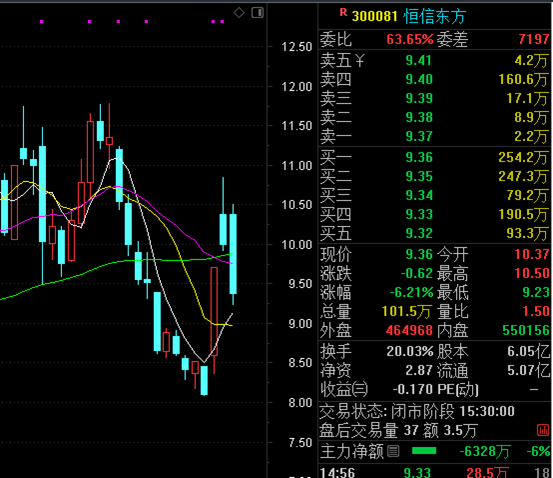Select 买二 price 9.35

(x=419, y=176)
